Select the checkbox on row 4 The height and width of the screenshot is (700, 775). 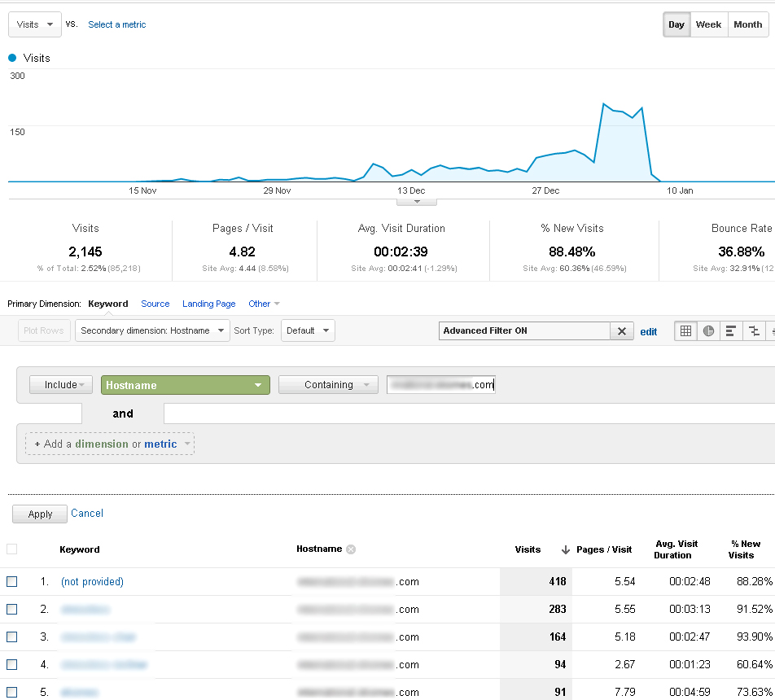click(12, 664)
